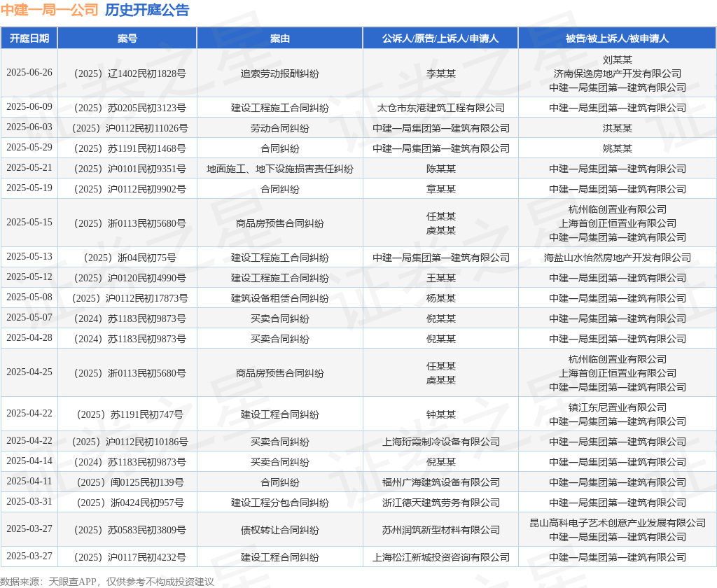Click defendant 洪某某

618,128
